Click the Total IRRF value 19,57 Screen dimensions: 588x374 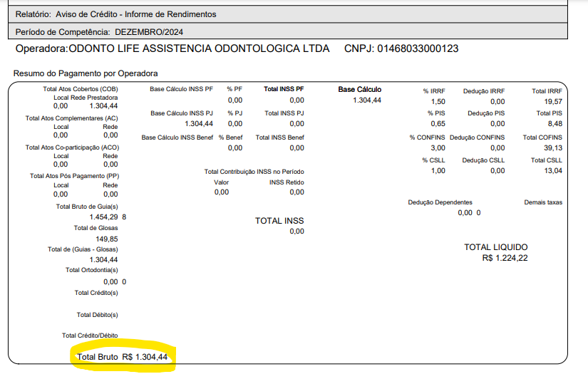pos(552,102)
